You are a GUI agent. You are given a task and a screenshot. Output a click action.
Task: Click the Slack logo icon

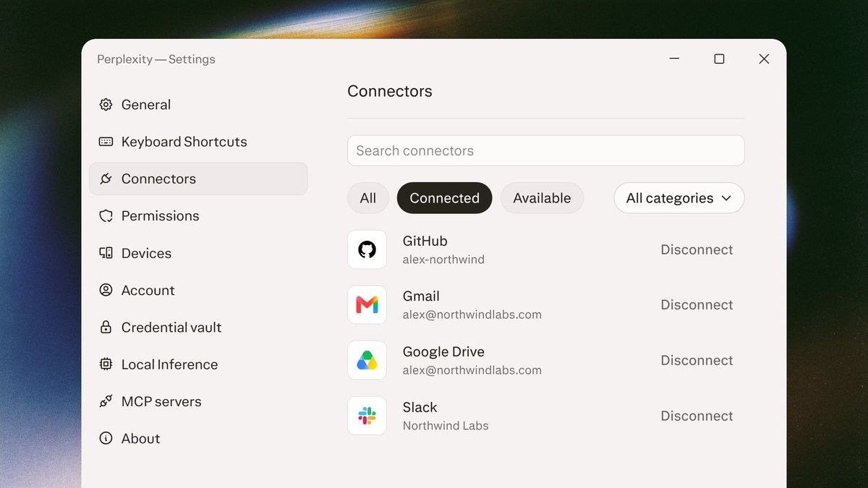367,416
